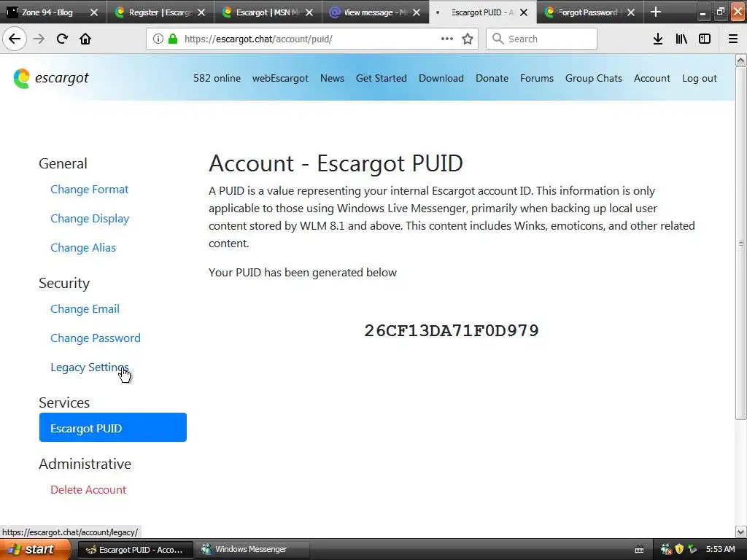Close the Escargot PUID tab
This screenshot has height=560, width=747.
coord(524,12)
